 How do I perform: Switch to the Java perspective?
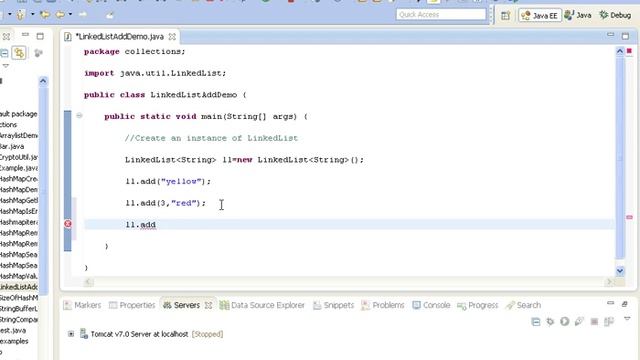(578, 15)
